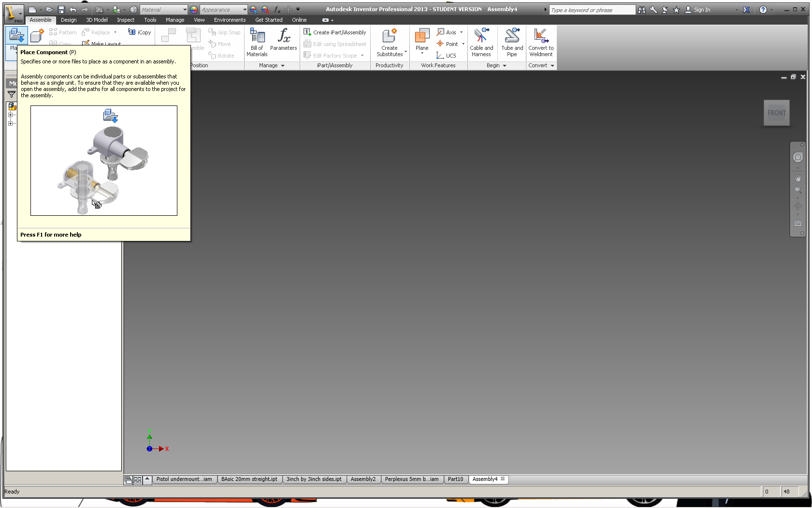The height and width of the screenshot is (508, 812).
Task: Click Make Layout in the ribbon
Action: tap(101, 43)
